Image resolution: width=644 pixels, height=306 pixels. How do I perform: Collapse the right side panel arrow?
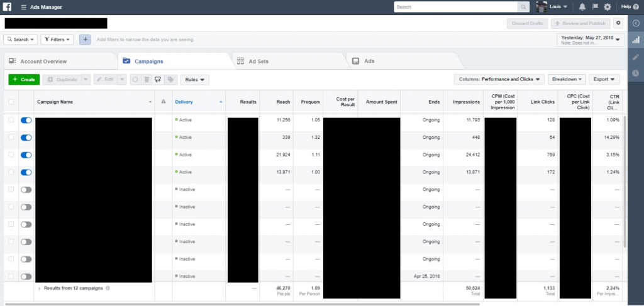coord(636,23)
